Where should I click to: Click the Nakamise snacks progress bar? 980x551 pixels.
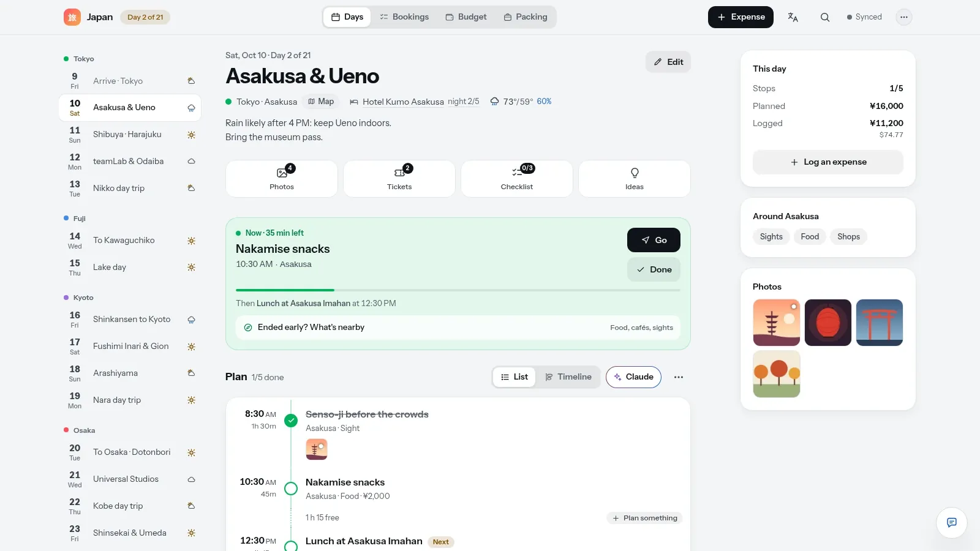coord(458,290)
